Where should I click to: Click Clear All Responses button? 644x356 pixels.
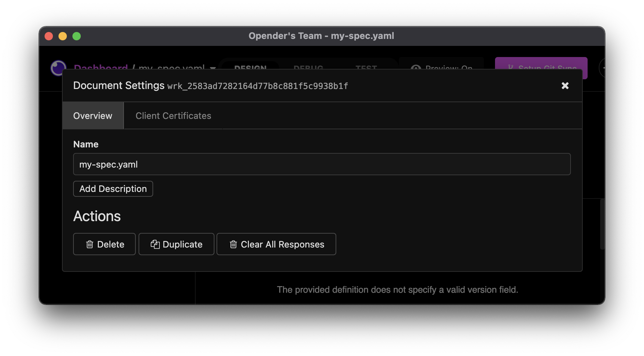[276, 244]
